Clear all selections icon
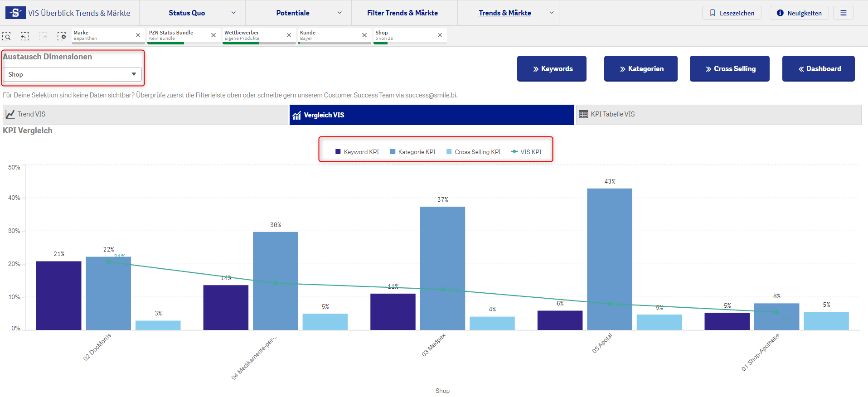This screenshot has height=397, width=868. pyautogui.click(x=62, y=36)
